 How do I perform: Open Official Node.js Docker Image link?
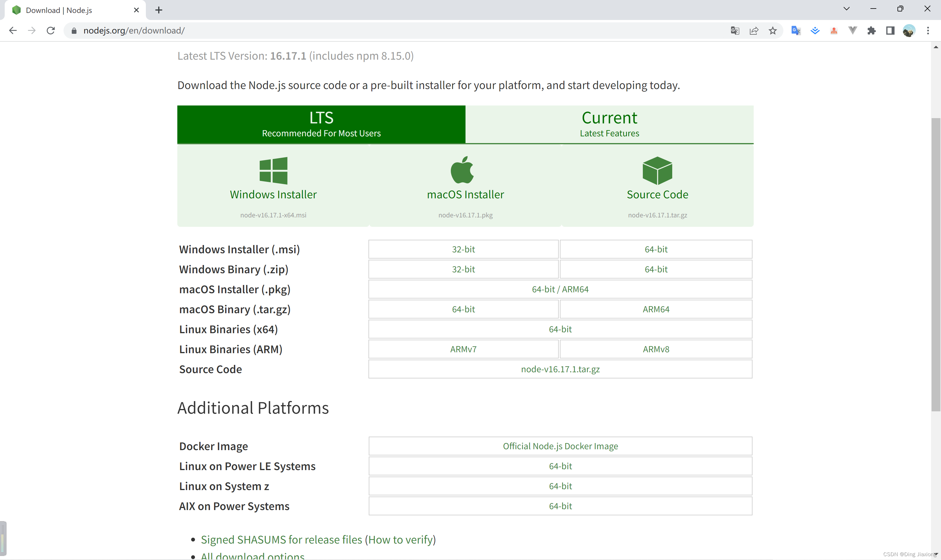point(560,446)
